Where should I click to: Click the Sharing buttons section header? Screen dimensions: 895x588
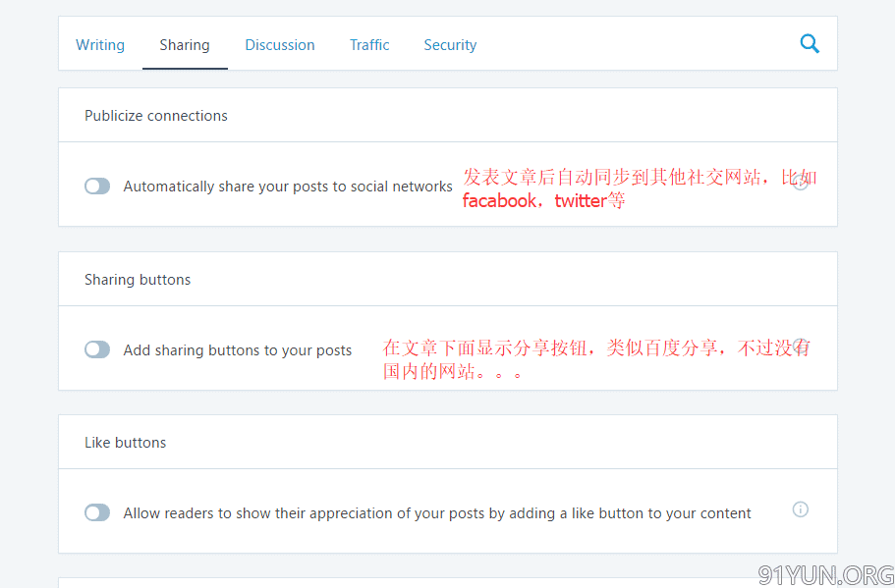138,280
